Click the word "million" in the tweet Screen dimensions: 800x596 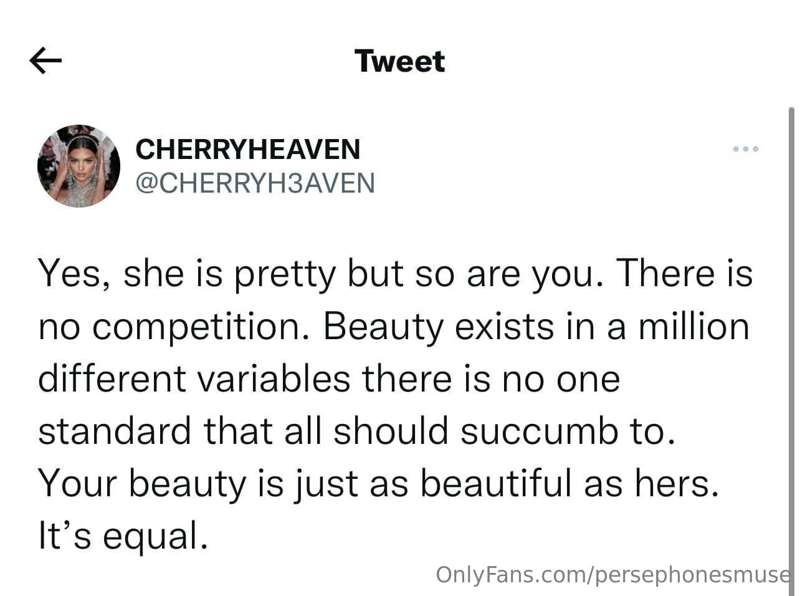(x=694, y=327)
